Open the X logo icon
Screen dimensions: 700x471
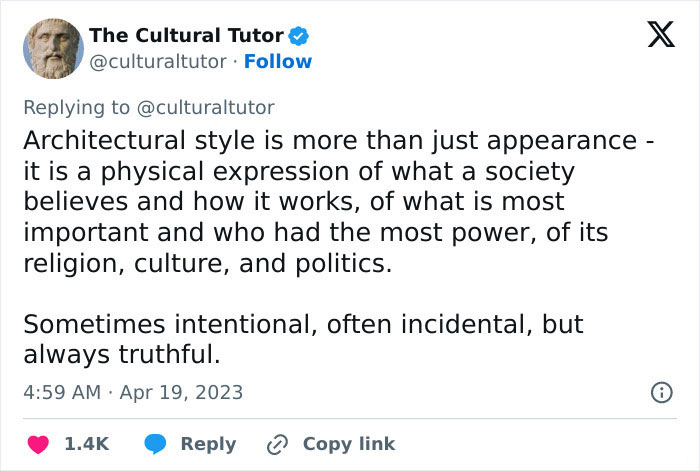point(661,34)
